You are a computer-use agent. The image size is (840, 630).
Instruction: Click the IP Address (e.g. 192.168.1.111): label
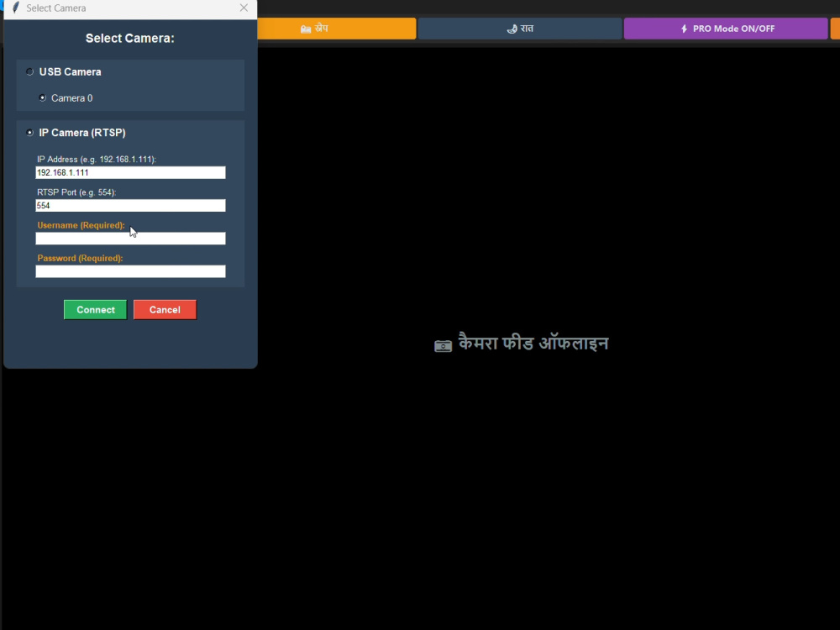pos(97,159)
